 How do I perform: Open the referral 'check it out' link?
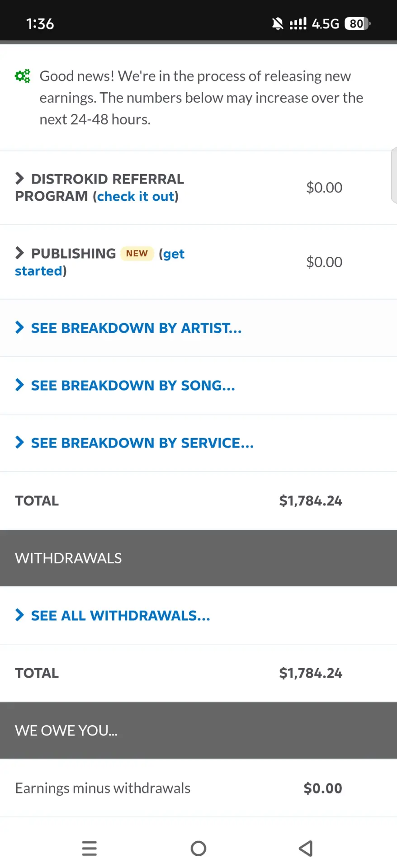click(136, 197)
